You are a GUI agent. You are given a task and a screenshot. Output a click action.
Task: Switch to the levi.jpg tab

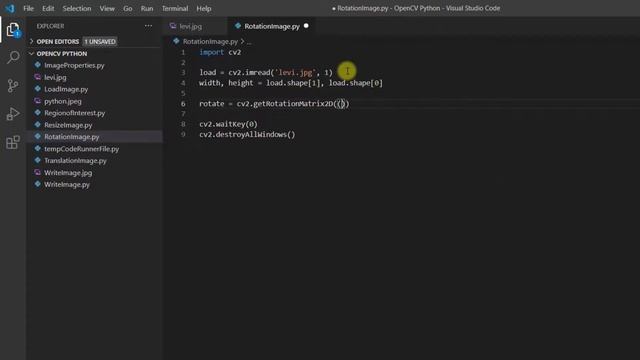(x=195, y=26)
